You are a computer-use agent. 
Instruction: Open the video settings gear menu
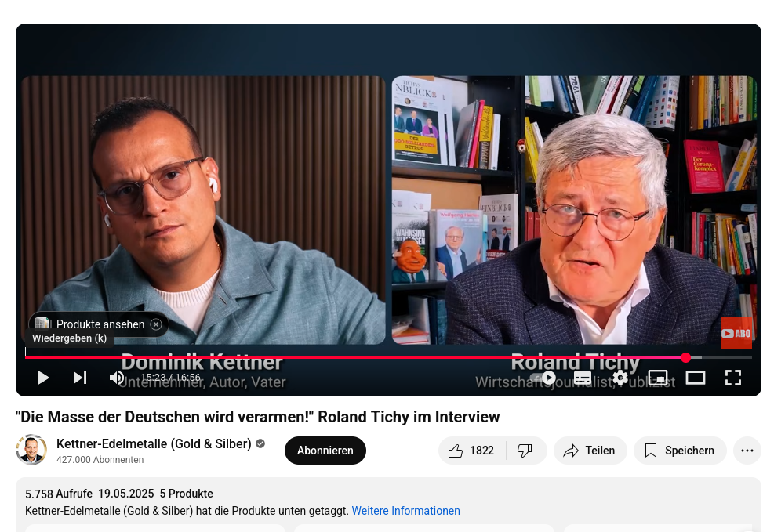point(620,378)
